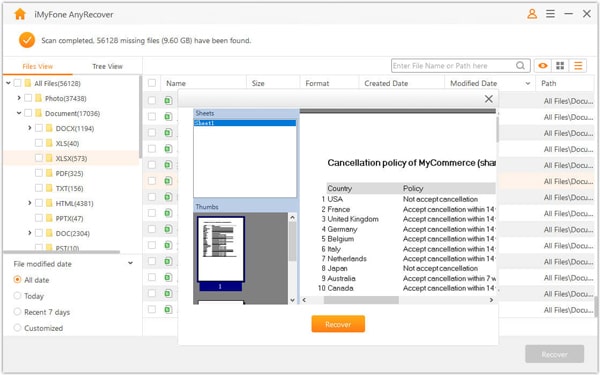The height and width of the screenshot is (375, 600).
Task: Collapse the File modified date section
Action: click(130, 263)
